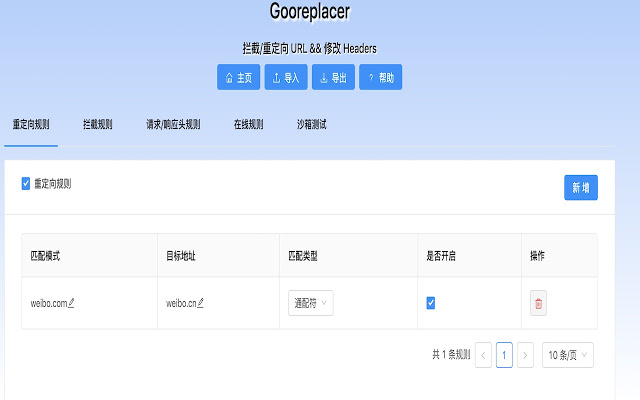The height and width of the screenshot is (400, 640).
Task: Toggle the enabled checkbox for weibo.com rule
Action: pyautogui.click(x=431, y=303)
